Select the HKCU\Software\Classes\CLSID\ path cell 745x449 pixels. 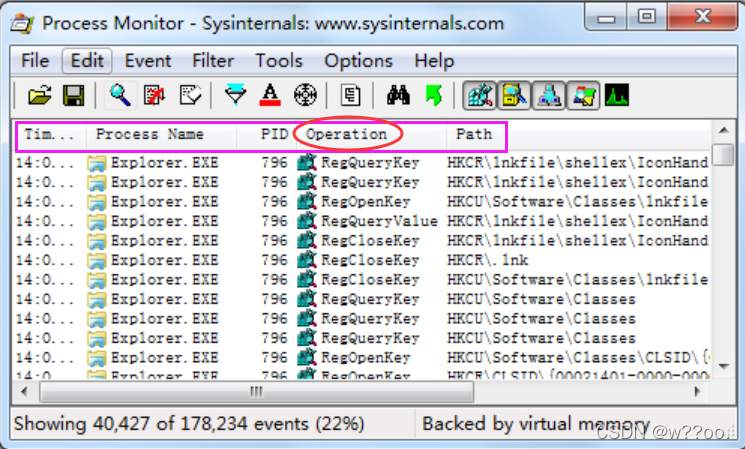578,358
